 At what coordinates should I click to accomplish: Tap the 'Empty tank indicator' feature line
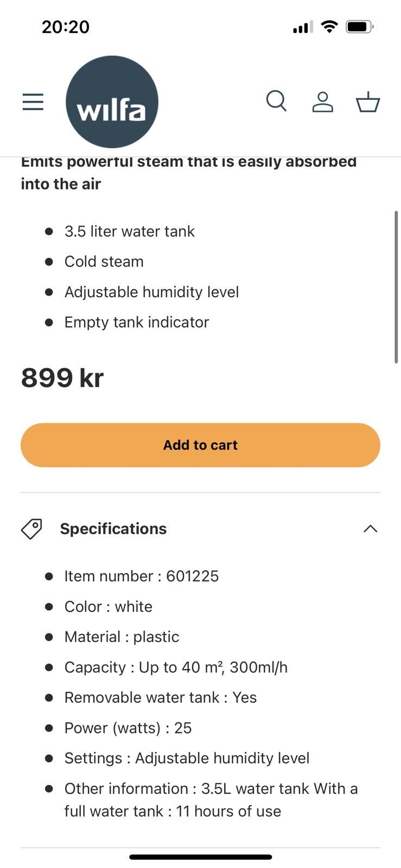point(136,322)
